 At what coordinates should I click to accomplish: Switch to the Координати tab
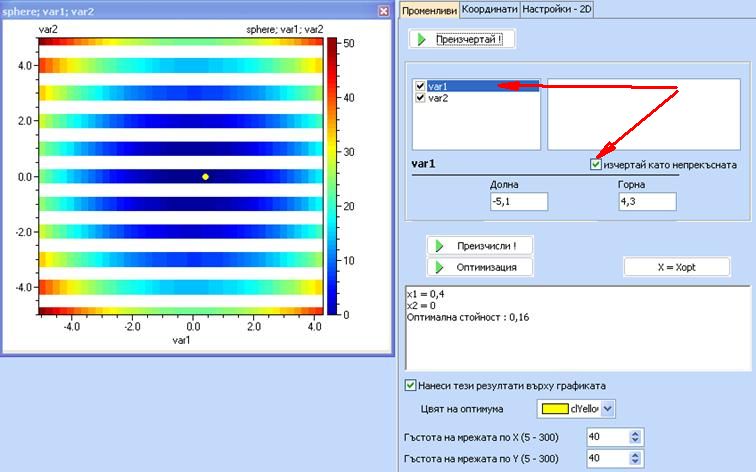[x=490, y=8]
